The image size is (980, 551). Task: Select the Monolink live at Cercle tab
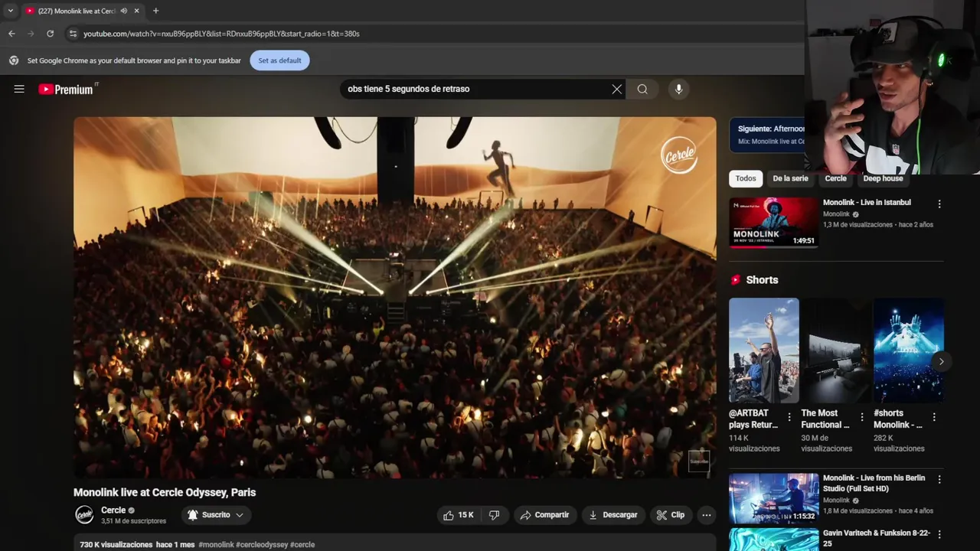pos(77,11)
